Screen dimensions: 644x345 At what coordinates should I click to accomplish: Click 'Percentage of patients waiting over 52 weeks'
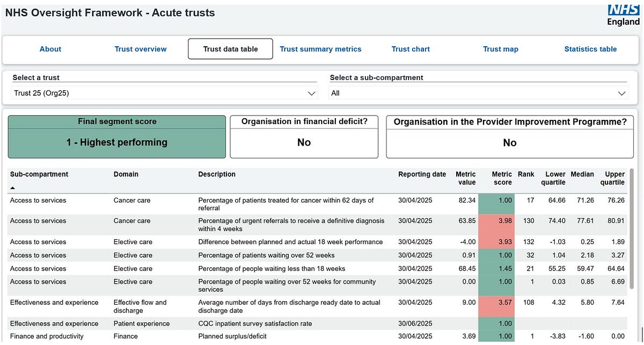pos(266,255)
